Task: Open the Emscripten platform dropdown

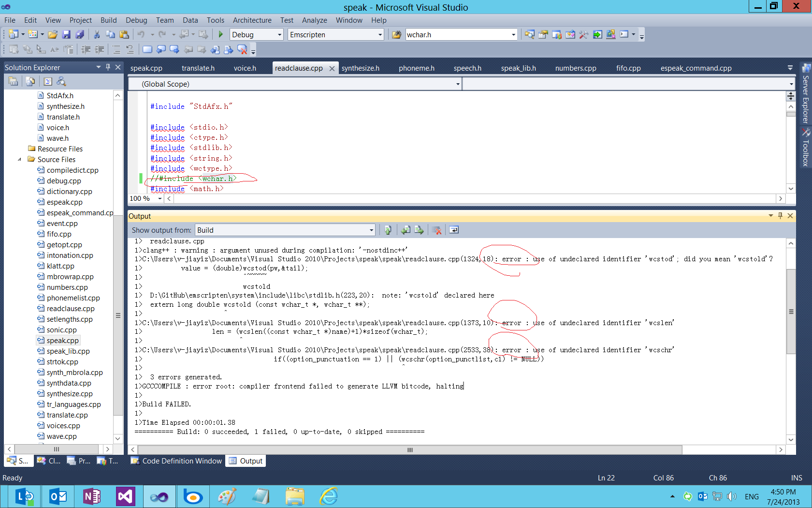Action: (380, 34)
